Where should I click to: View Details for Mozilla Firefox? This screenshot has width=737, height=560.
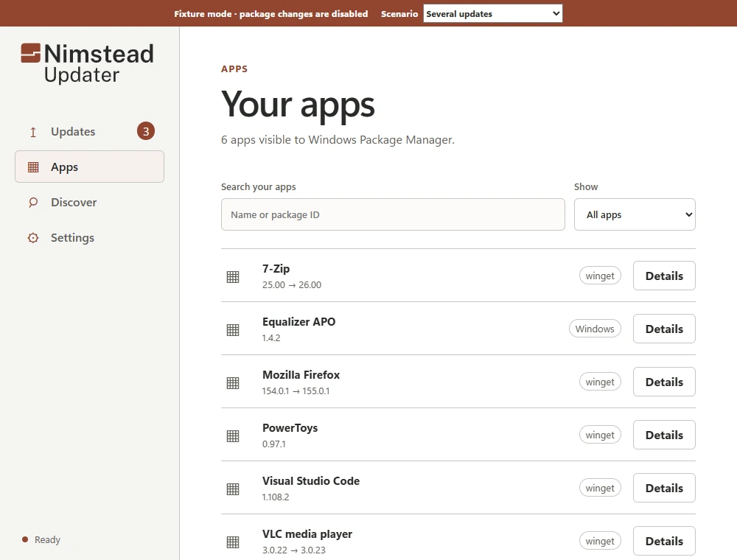[x=664, y=382]
